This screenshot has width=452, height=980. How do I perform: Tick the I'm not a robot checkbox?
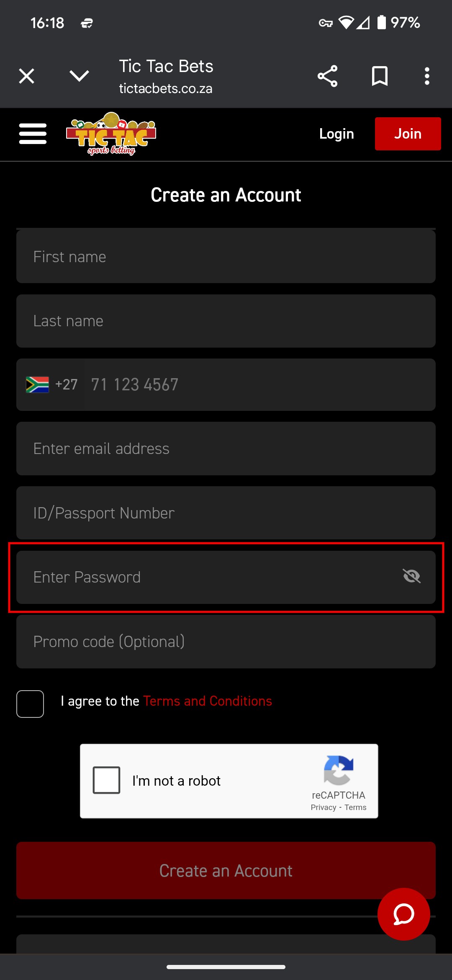point(106,780)
